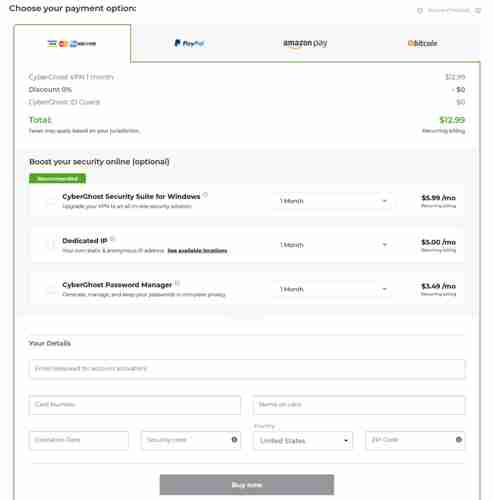Image resolution: width=493 pixels, height=500 pixels.
Task: Click the info icon beside Security Suite for Windows
Action: [x=205, y=195]
